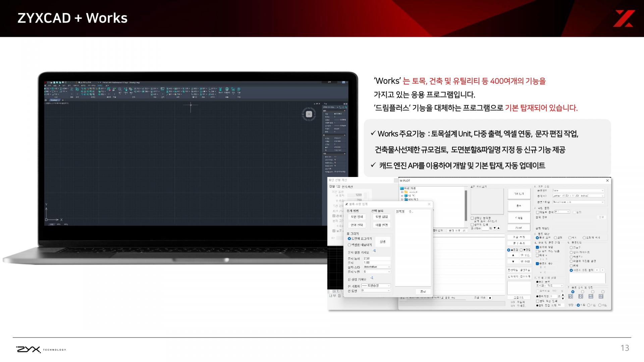
Task: Click the drawing preview pane in M PLOT
Action: [487, 201]
